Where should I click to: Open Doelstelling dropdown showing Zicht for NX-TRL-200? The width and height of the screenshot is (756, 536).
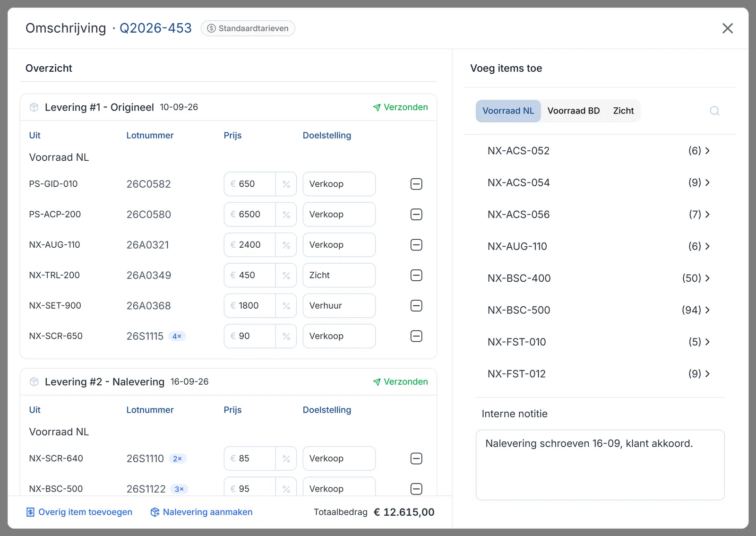339,275
